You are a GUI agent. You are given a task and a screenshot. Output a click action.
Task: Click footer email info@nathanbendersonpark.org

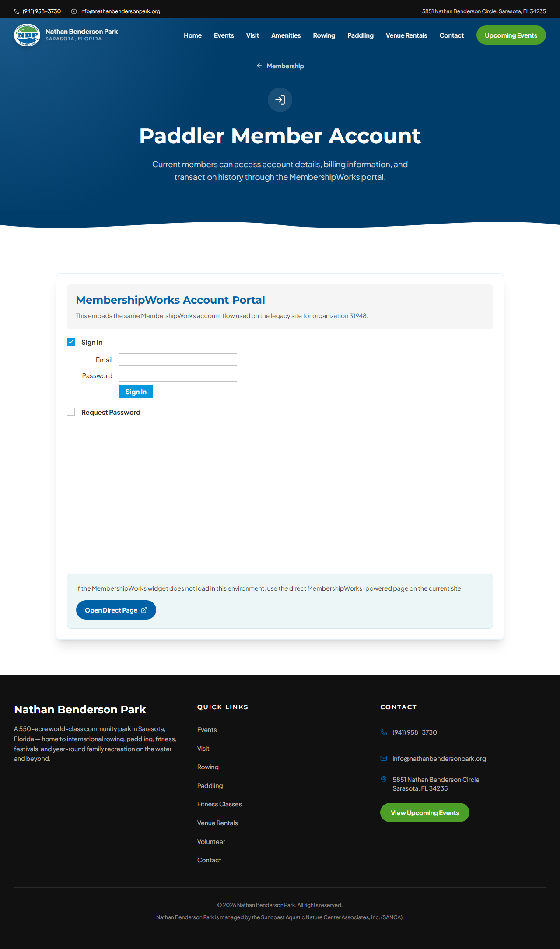tap(439, 759)
